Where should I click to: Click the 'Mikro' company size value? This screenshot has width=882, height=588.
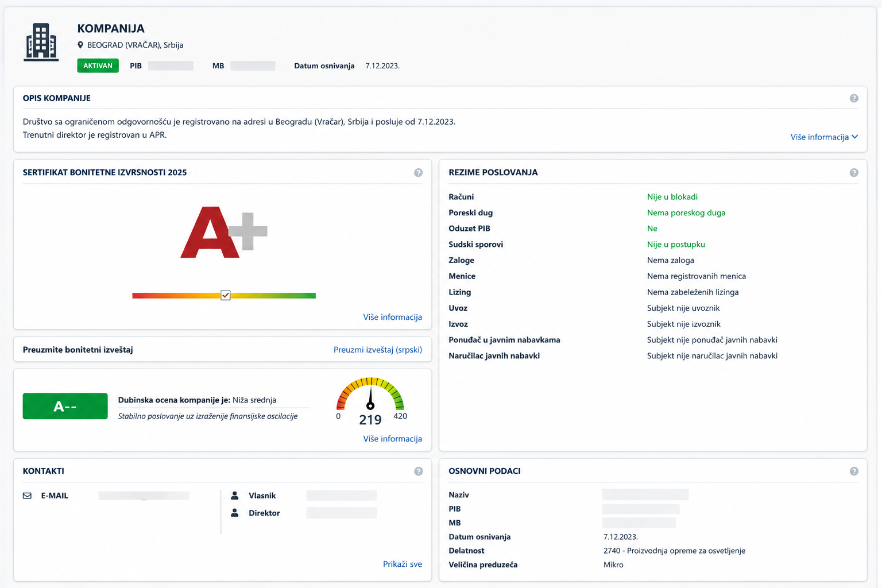pyautogui.click(x=613, y=564)
